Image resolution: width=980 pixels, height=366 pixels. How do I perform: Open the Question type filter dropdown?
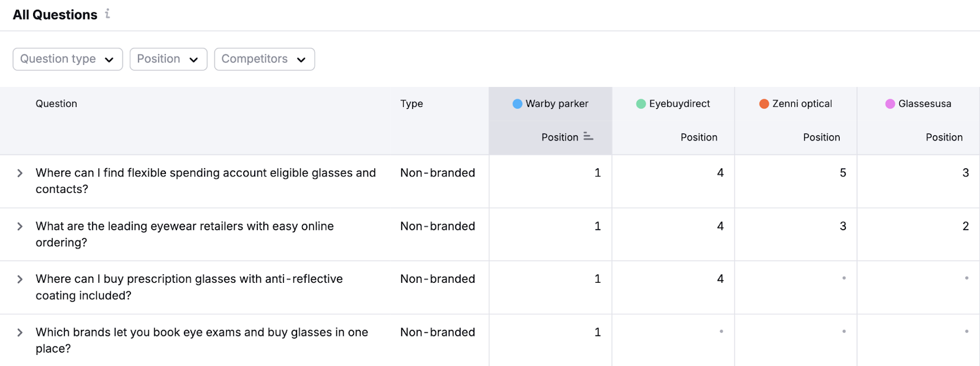point(67,59)
